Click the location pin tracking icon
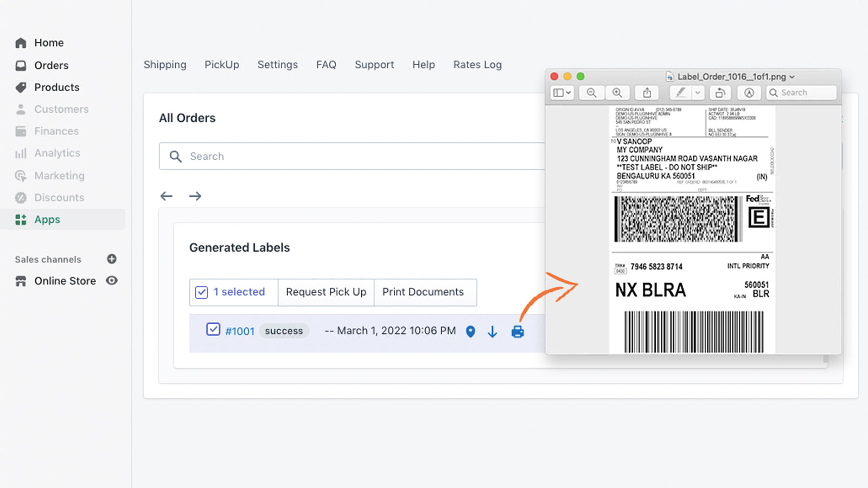 [470, 331]
